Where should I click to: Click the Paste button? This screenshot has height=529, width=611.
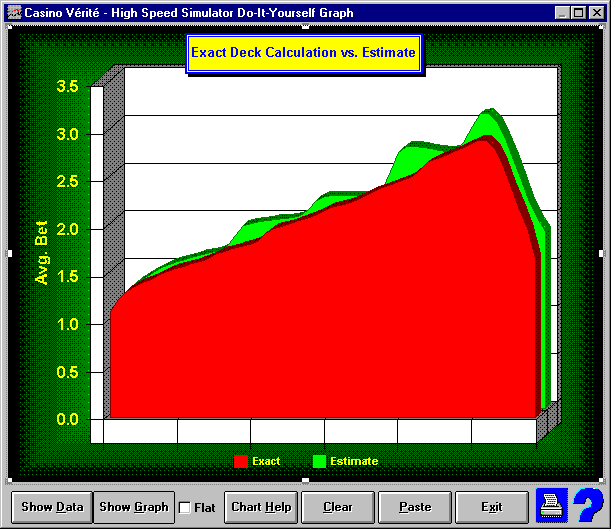pyautogui.click(x=415, y=507)
